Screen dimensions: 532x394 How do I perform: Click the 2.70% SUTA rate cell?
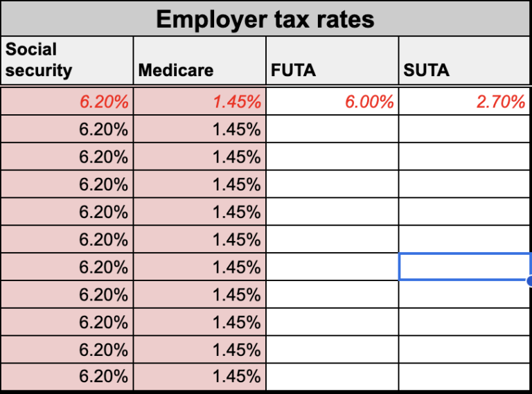pos(464,102)
